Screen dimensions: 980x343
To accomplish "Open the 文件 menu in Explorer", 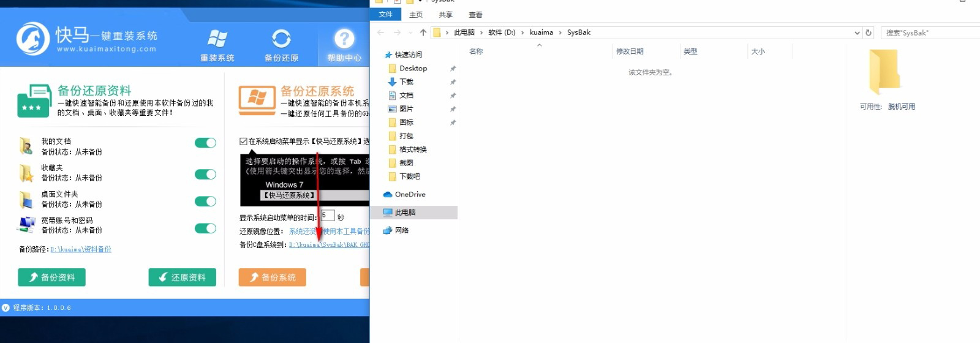I will click(385, 14).
